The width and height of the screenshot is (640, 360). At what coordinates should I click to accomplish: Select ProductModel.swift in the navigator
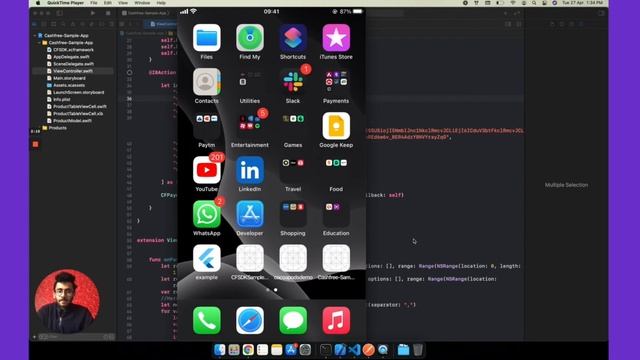[x=72, y=120]
